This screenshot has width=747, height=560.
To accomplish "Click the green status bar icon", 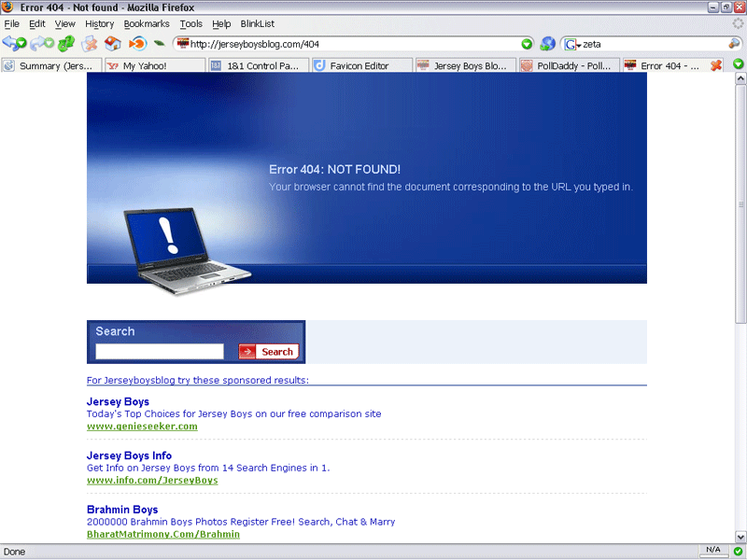I will click(x=738, y=551).
